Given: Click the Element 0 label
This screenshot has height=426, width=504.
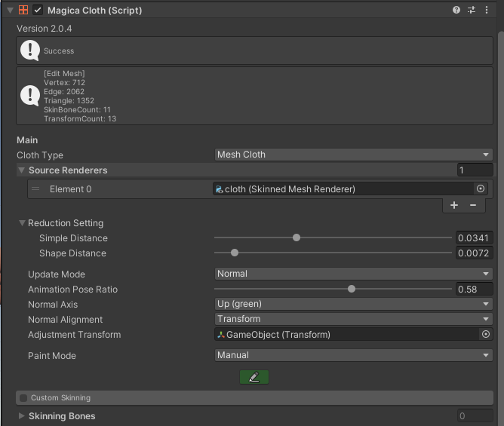Looking at the screenshot, I should tap(71, 189).
